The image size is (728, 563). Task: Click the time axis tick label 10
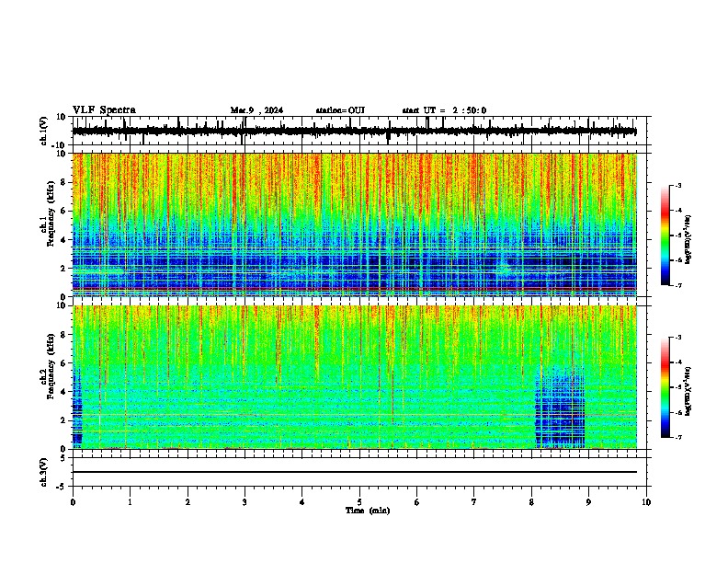(x=646, y=502)
